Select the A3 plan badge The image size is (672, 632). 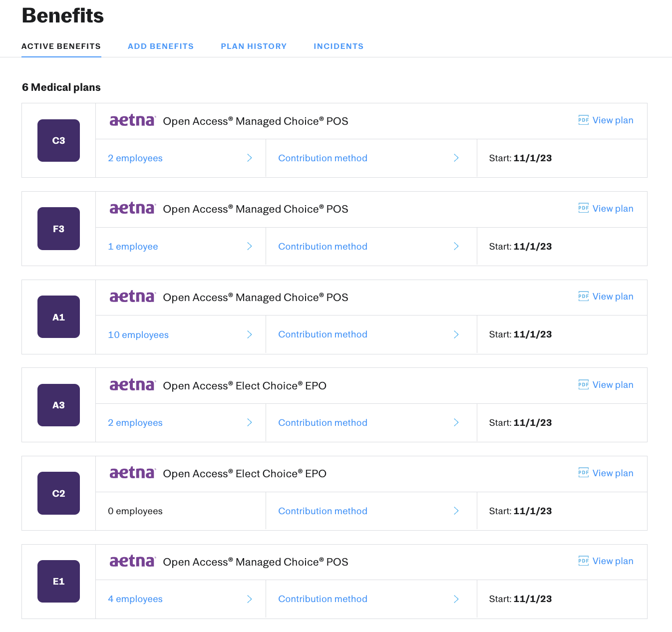click(58, 405)
